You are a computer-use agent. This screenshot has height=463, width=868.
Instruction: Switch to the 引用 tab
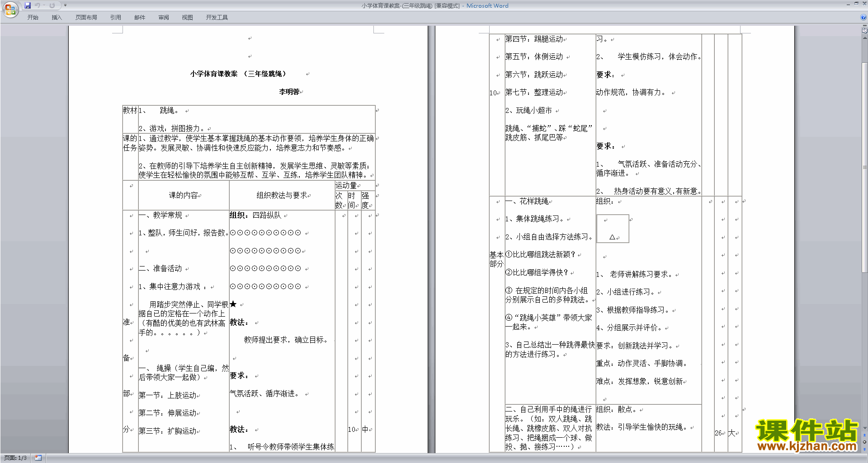point(116,18)
